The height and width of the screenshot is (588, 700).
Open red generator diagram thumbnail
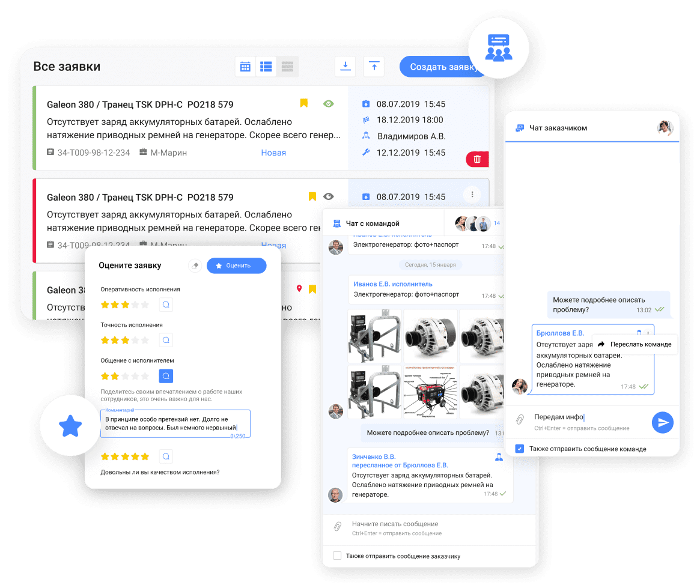pyautogui.click(x=430, y=392)
